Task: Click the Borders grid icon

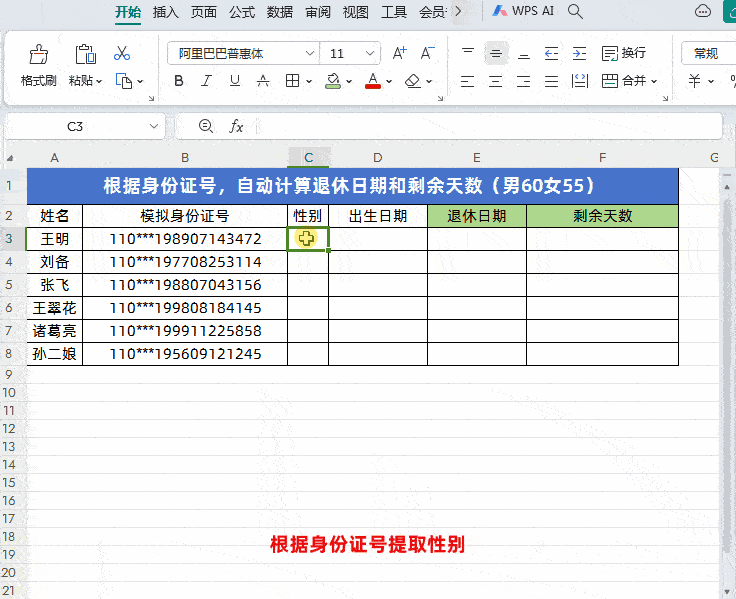Action: click(x=292, y=81)
